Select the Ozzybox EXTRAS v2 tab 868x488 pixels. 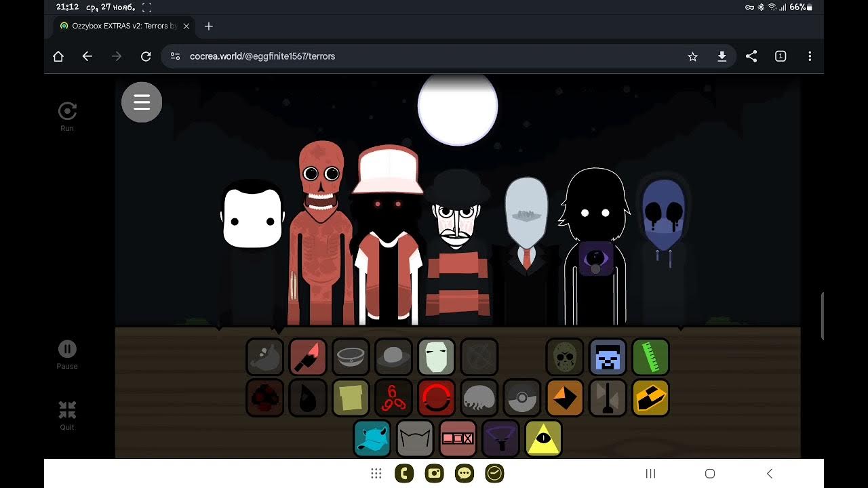(x=124, y=26)
